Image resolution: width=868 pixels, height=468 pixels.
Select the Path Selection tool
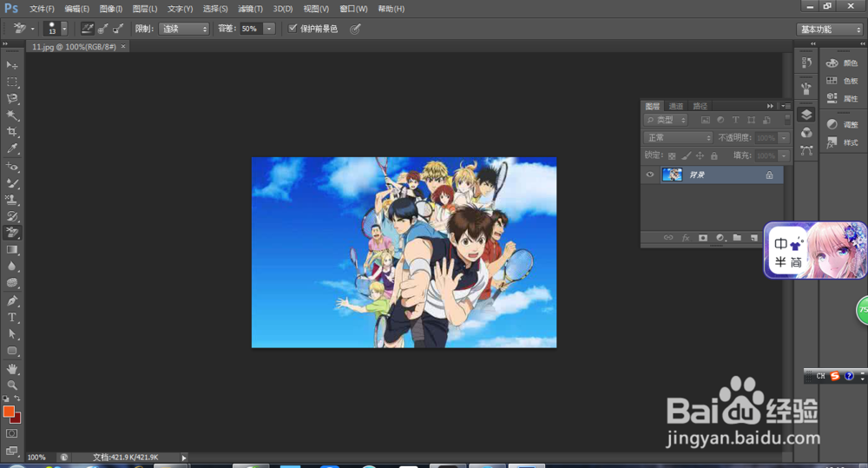click(11, 334)
